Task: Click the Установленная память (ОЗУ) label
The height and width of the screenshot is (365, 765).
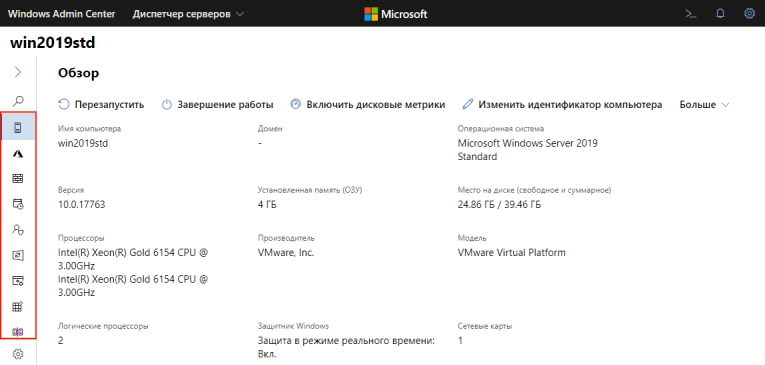Action: 310,190
